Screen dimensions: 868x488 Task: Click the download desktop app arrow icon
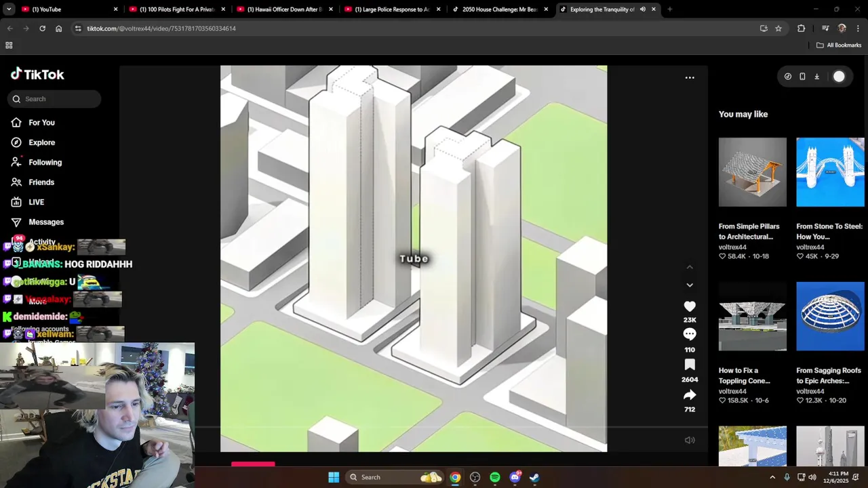tap(816, 77)
